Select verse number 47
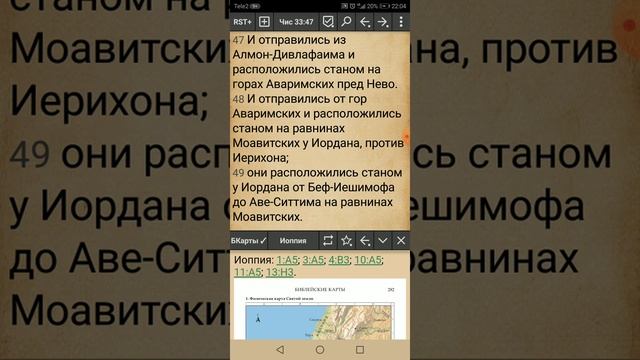This screenshot has height=360, width=640. click(x=238, y=40)
